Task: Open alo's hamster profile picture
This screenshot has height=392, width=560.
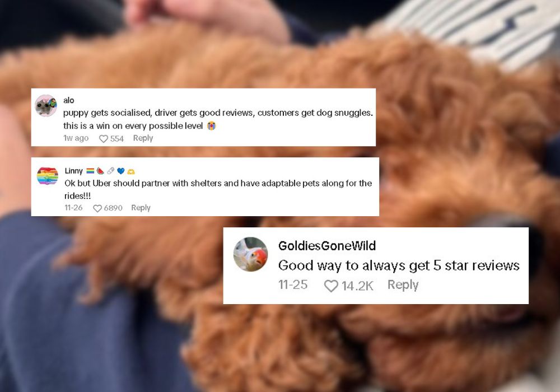Action: (46, 106)
